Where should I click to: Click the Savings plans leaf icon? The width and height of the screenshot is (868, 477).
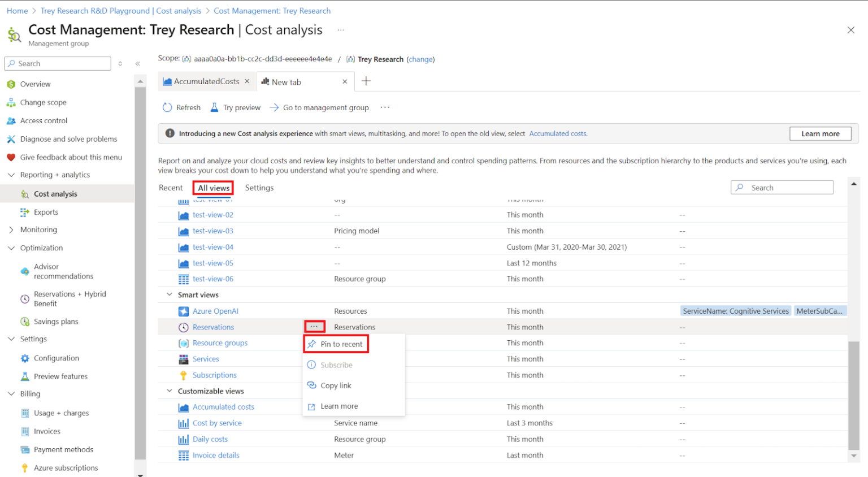point(25,321)
